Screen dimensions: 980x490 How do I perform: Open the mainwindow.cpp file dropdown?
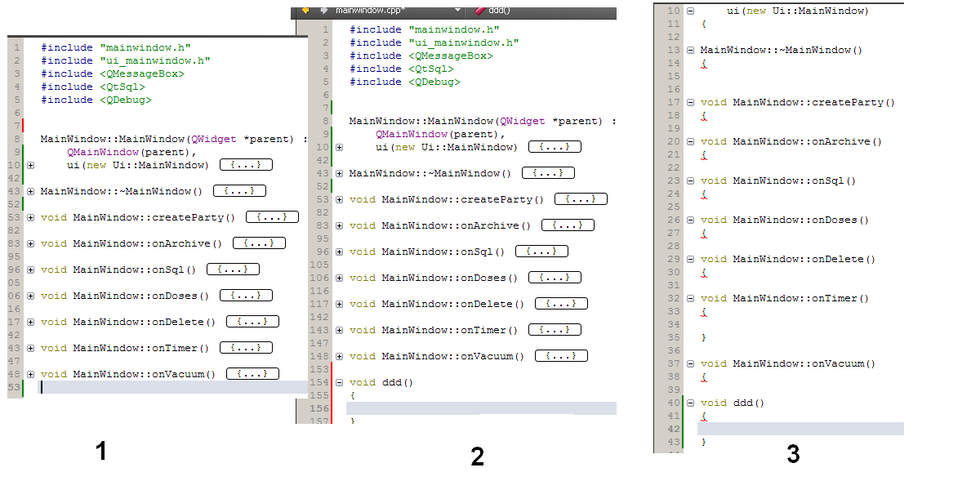458,11
